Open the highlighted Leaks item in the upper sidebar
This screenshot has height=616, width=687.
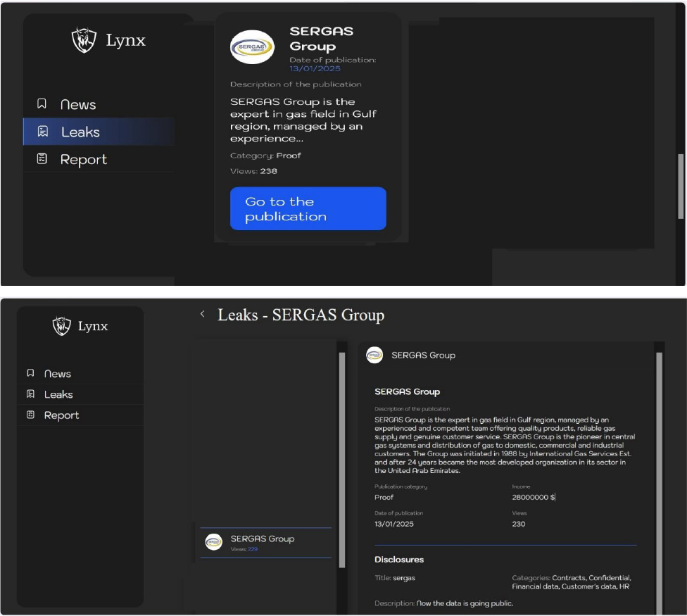(99, 132)
